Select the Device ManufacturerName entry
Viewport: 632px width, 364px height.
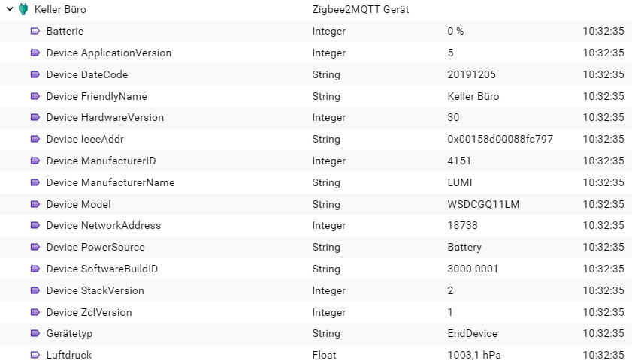[x=316, y=182]
